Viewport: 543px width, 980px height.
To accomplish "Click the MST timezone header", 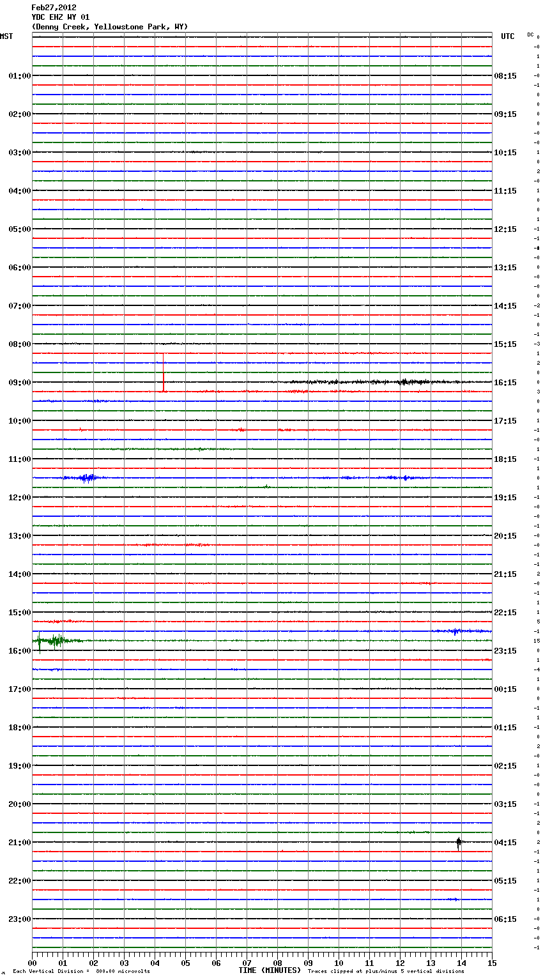I will 6,36.
